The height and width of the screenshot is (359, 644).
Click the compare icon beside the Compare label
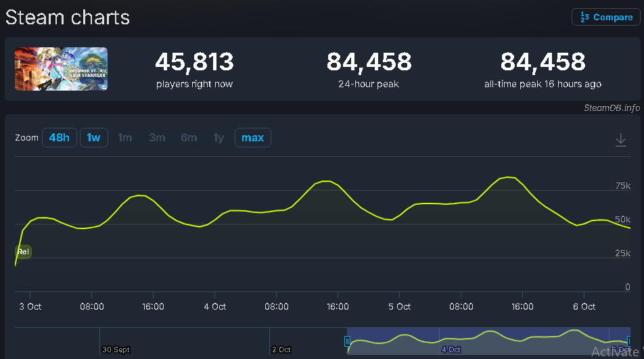click(x=584, y=17)
